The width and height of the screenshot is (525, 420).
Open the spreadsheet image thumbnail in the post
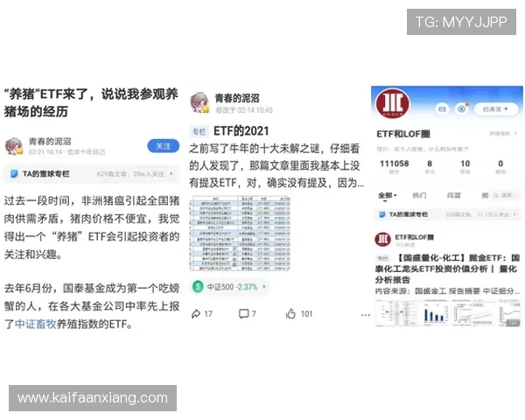pyautogui.click(x=240, y=234)
